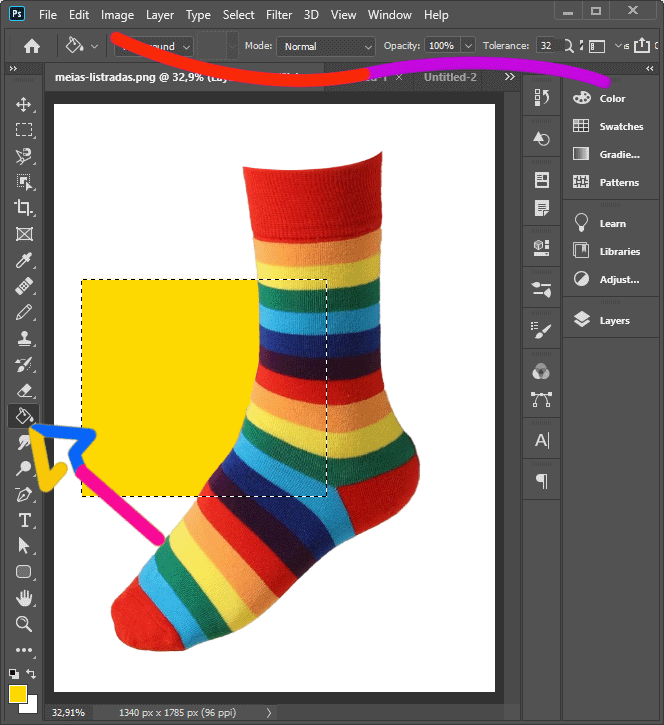The width and height of the screenshot is (664, 725).
Task: Select the Frame tool
Action: [24, 234]
